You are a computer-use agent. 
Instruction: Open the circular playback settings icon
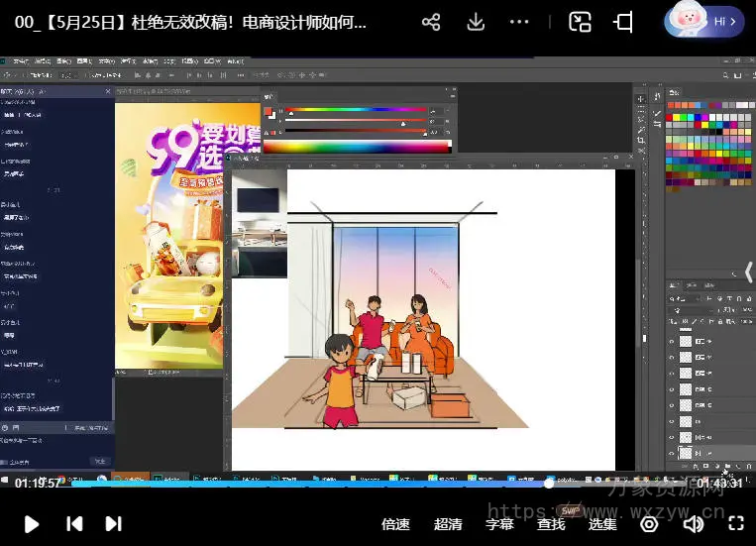pyautogui.click(x=649, y=524)
